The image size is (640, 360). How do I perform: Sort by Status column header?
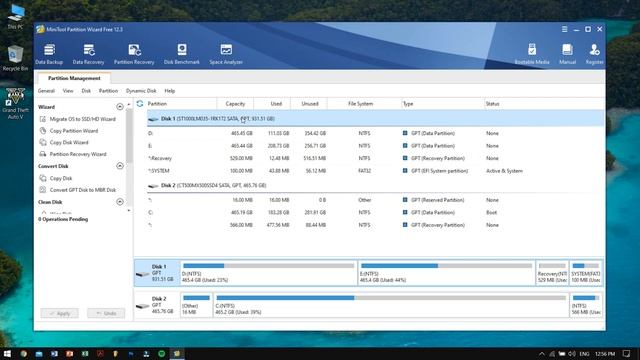point(544,104)
